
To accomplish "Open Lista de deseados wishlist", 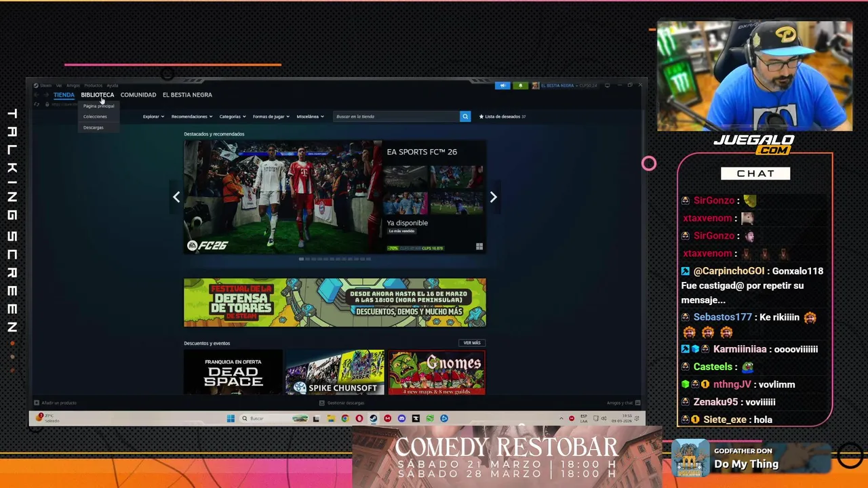I will pos(502,117).
